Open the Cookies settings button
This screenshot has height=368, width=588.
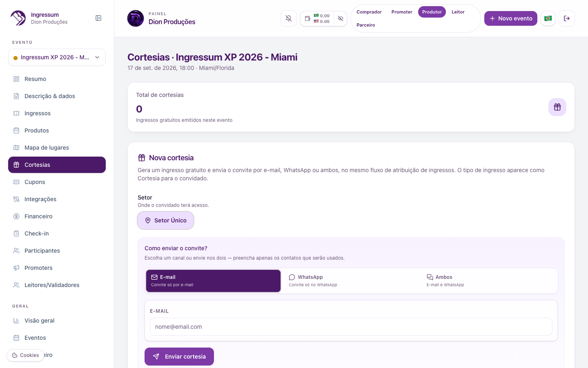pyautogui.click(x=25, y=355)
